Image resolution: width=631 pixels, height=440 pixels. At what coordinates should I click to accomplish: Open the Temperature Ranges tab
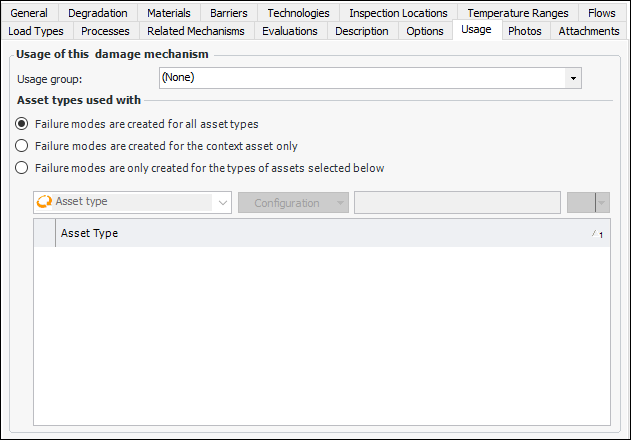click(517, 13)
